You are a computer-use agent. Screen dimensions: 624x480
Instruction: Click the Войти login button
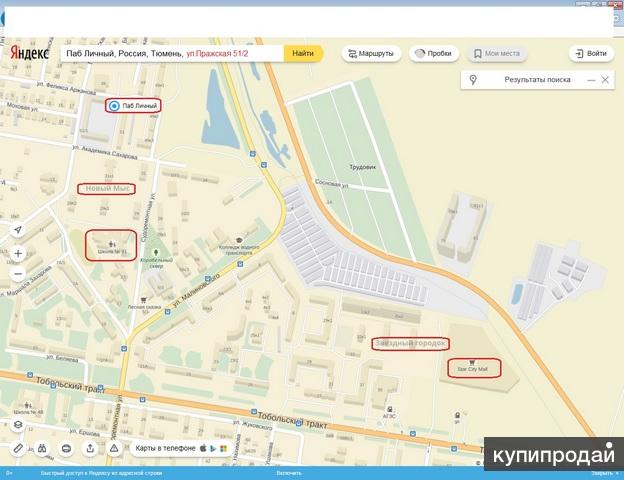coord(591,53)
